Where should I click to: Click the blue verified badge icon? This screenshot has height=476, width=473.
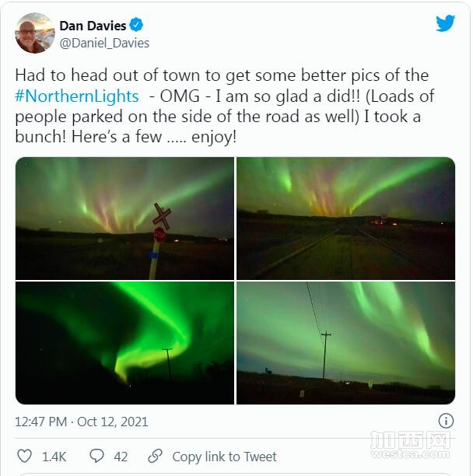click(x=136, y=25)
